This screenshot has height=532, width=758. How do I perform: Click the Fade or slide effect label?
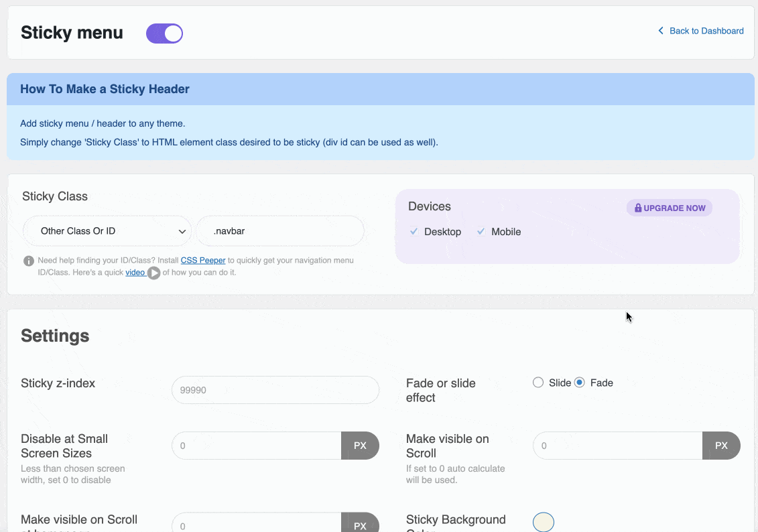[441, 390]
